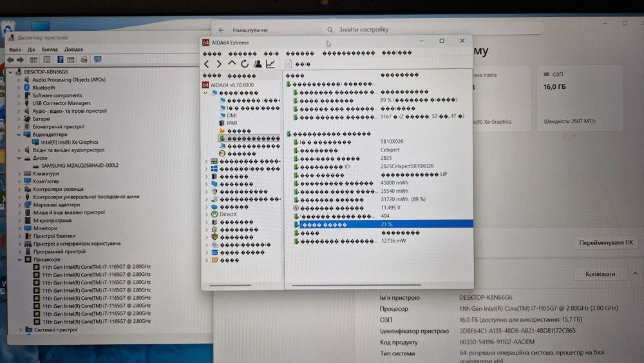Collapse device specs chevron beside Копіювати
This screenshot has height=363, width=644.
click(x=635, y=273)
